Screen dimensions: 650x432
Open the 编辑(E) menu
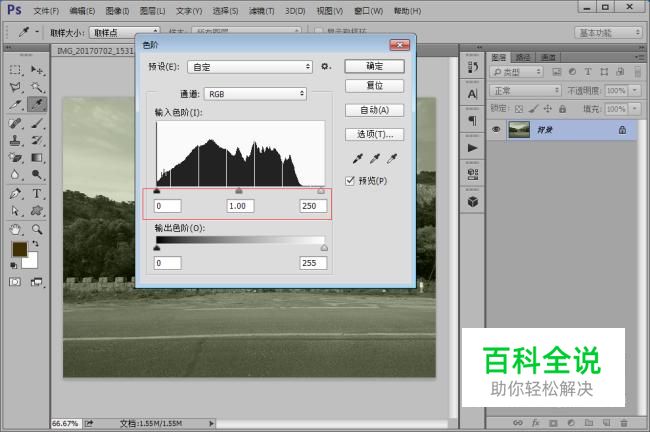pos(82,11)
